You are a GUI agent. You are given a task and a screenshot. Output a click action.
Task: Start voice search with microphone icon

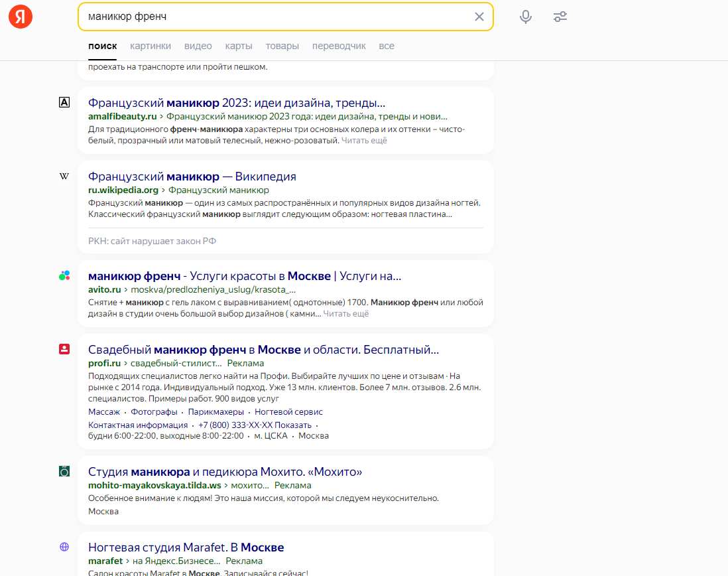[526, 17]
